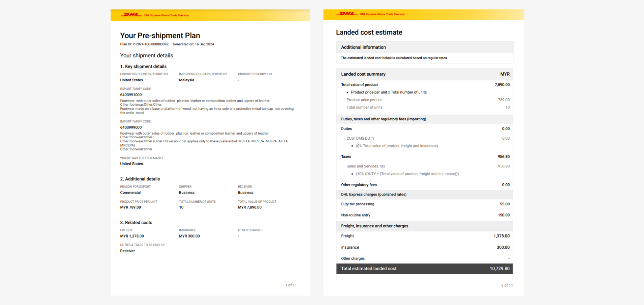
Task: Click export tariff code 6403991000
Action: coord(131,95)
